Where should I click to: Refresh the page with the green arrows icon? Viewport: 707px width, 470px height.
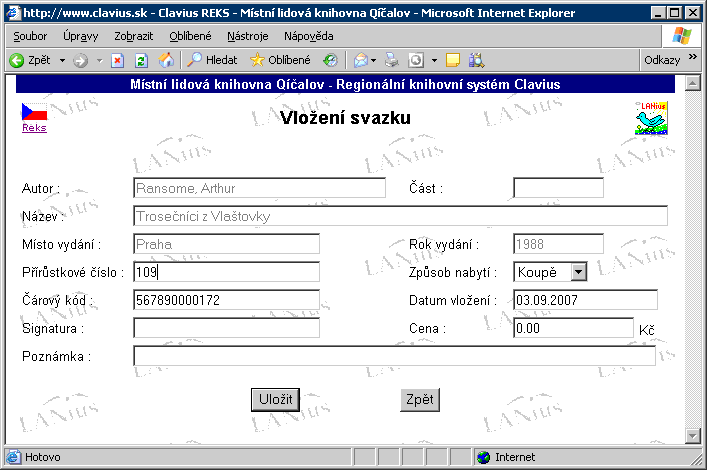142,60
